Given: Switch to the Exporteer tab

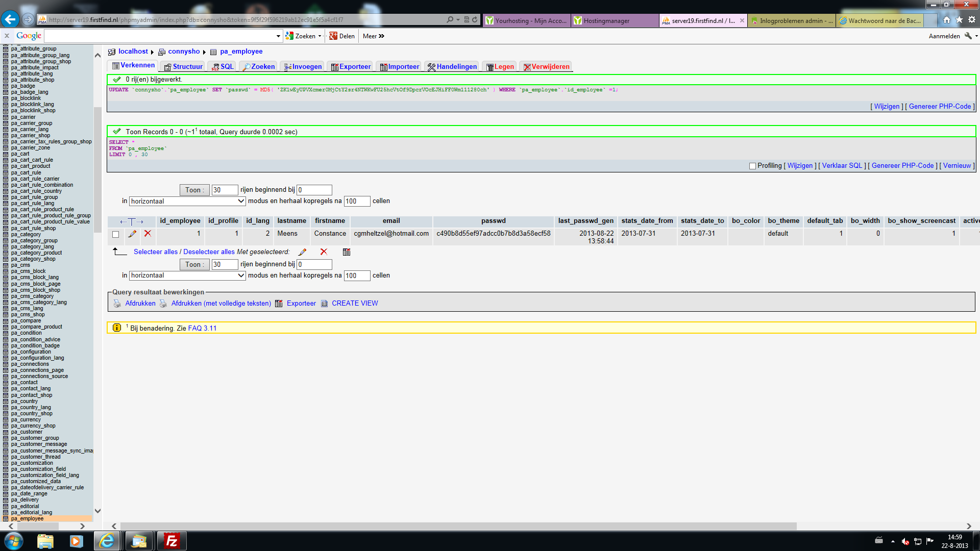Looking at the screenshot, I should 351,67.
